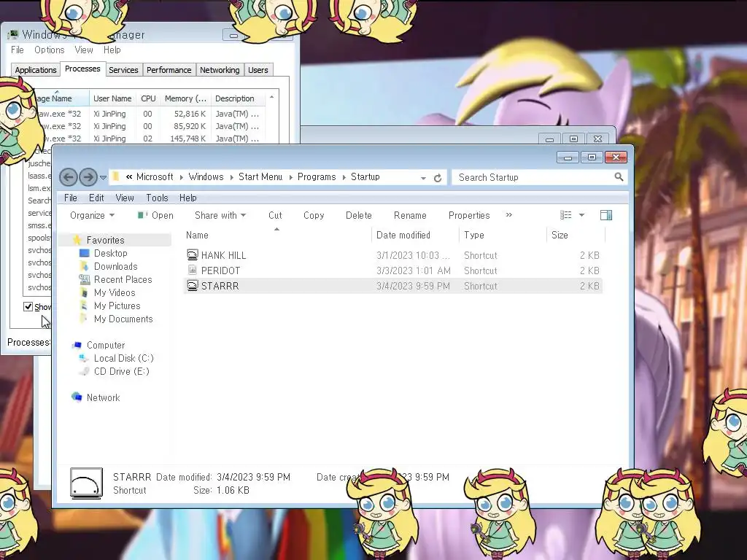This screenshot has height=560, width=747.
Task: Open Explorer's Help menu
Action: point(187,198)
